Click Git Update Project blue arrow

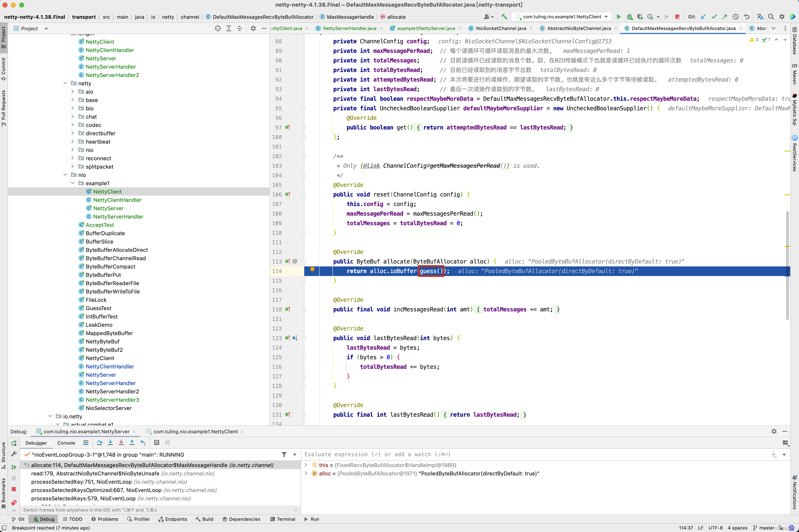pos(703,17)
